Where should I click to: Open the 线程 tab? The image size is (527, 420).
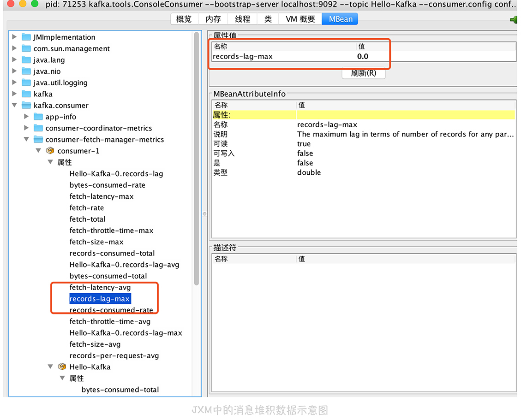coord(242,19)
